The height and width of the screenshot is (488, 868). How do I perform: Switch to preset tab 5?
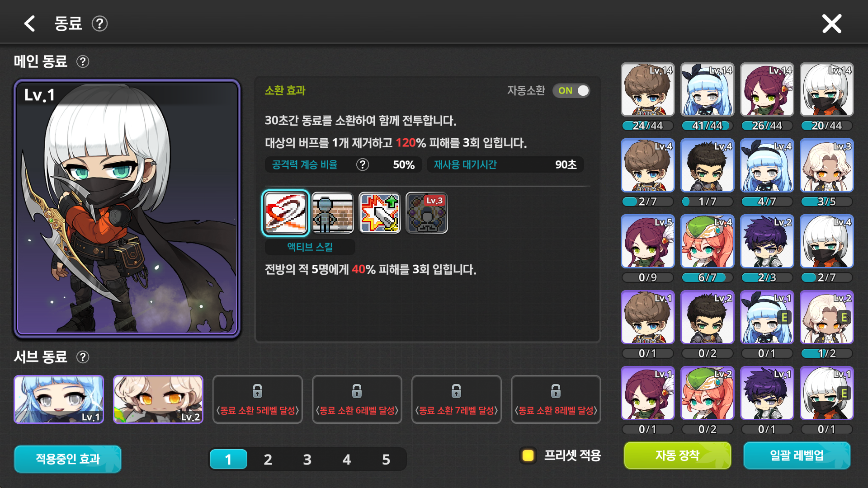[386, 460]
